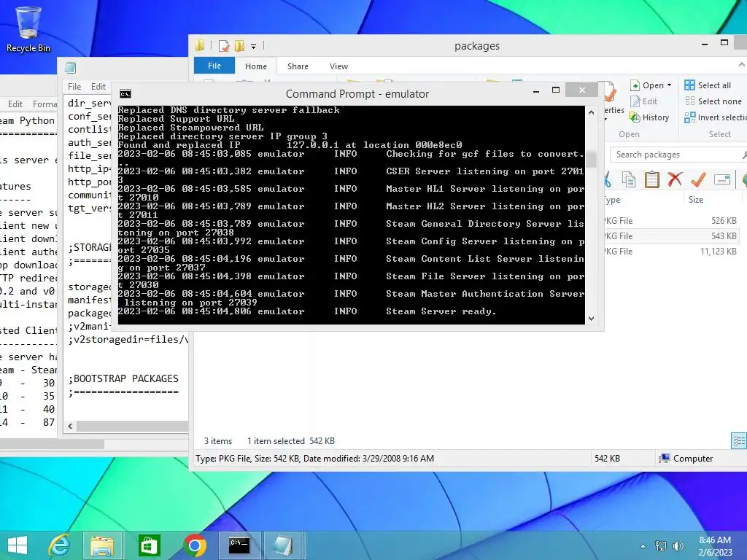This screenshot has width=747, height=560.
Task: Click Select all in the ribbon
Action: (x=708, y=85)
